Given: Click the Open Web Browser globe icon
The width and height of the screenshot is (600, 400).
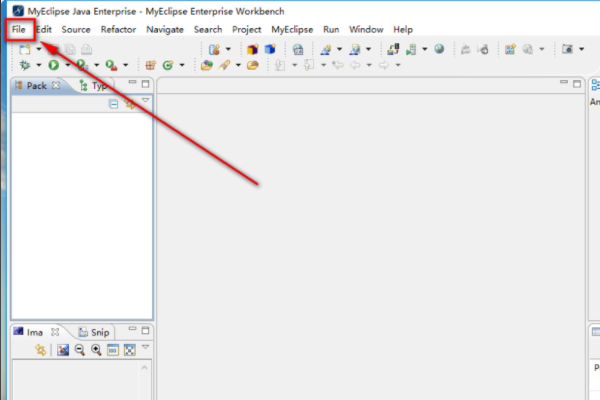Looking at the screenshot, I should point(439,49).
